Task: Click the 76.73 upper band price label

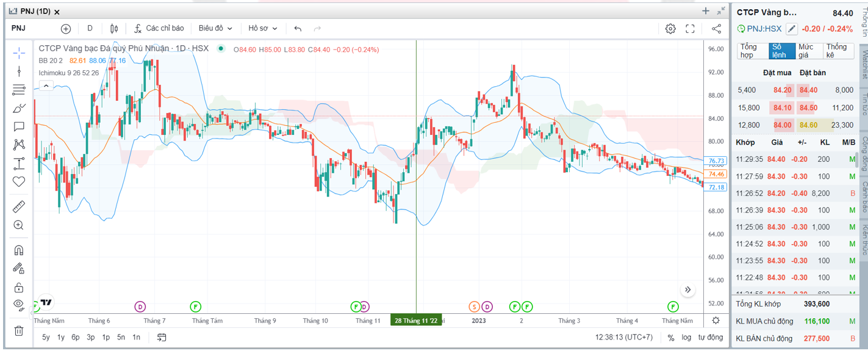Action: (716, 161)
